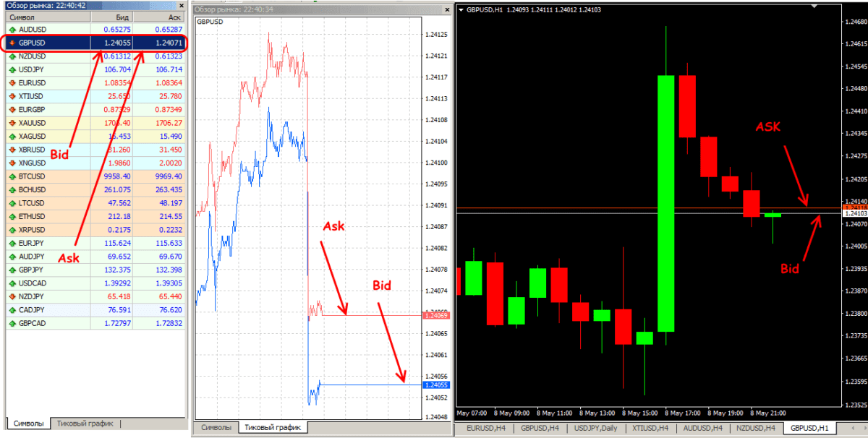Close the Market Watch symbols list panel

click(x=182, y=5)
